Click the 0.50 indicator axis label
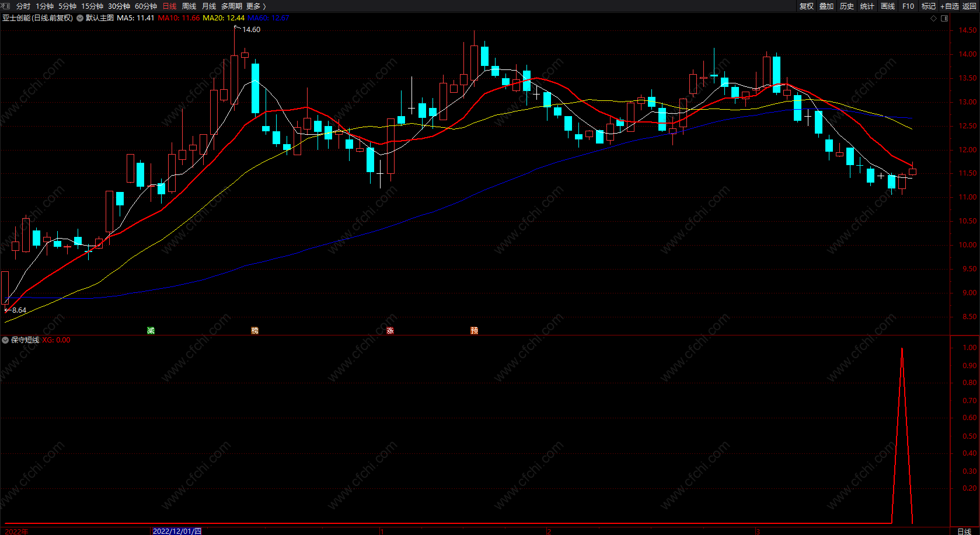This screenshot has height=535, width=980. pos(969,436)
